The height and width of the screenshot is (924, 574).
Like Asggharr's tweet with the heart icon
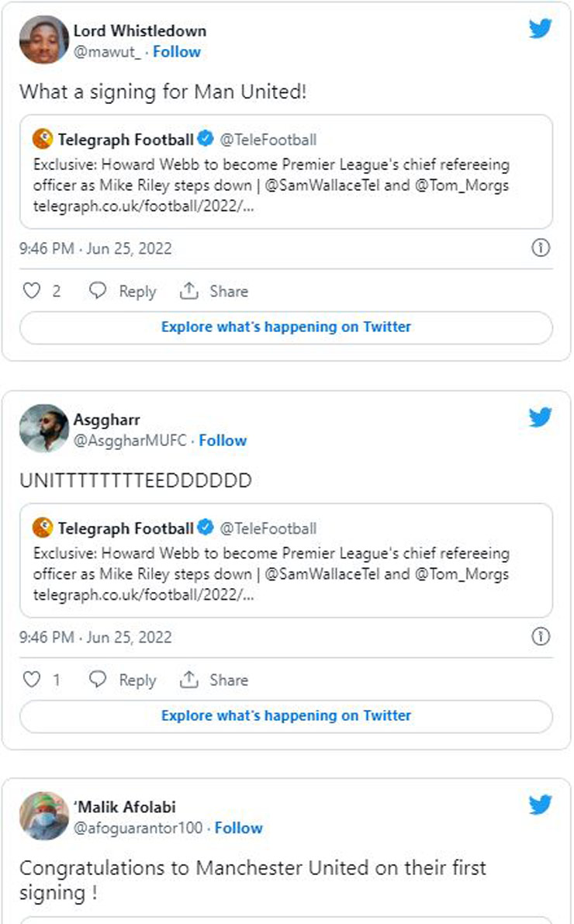(31, 680)
